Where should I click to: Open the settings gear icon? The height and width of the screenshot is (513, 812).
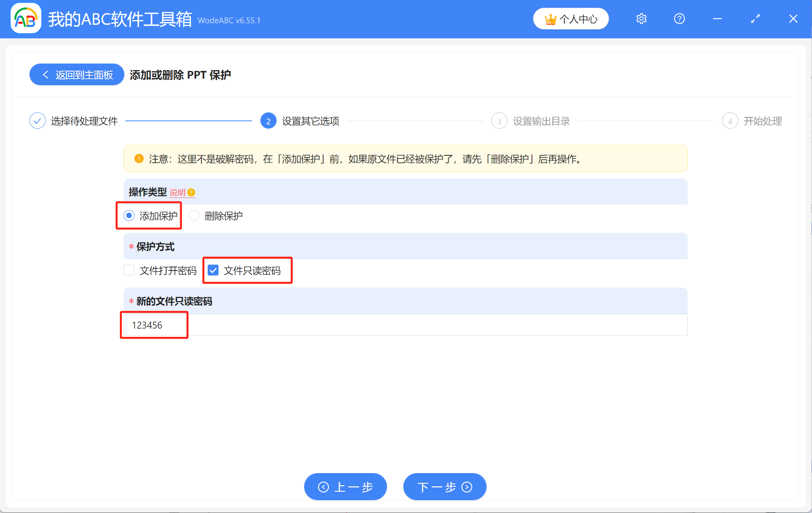point(641,18)
